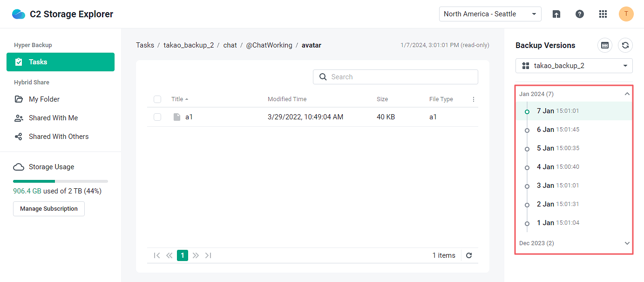Check the select-all checkbox in the header
Viewport: 644px width, 282px height.
[x=157, y=99]
